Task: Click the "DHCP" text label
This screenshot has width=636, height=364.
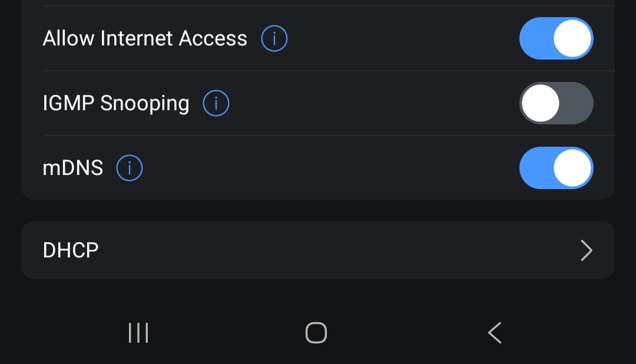Action: [x=71, y=250]
